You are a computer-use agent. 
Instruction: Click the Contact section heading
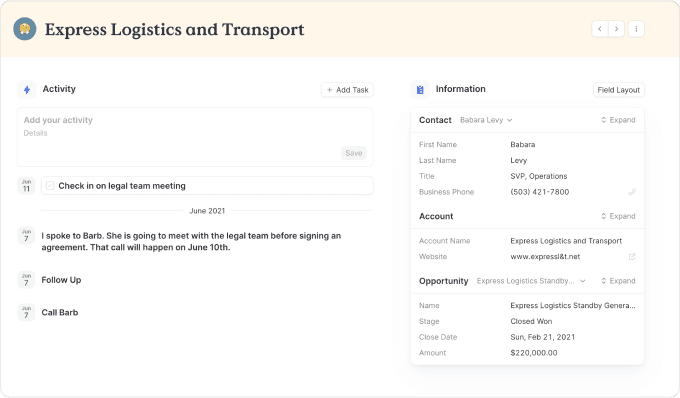tap(435, 120)
